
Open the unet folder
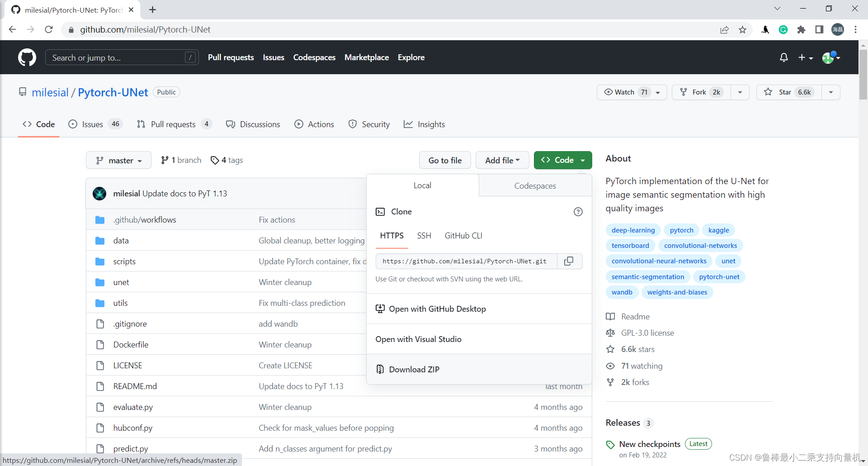click(x=121, y=282)
